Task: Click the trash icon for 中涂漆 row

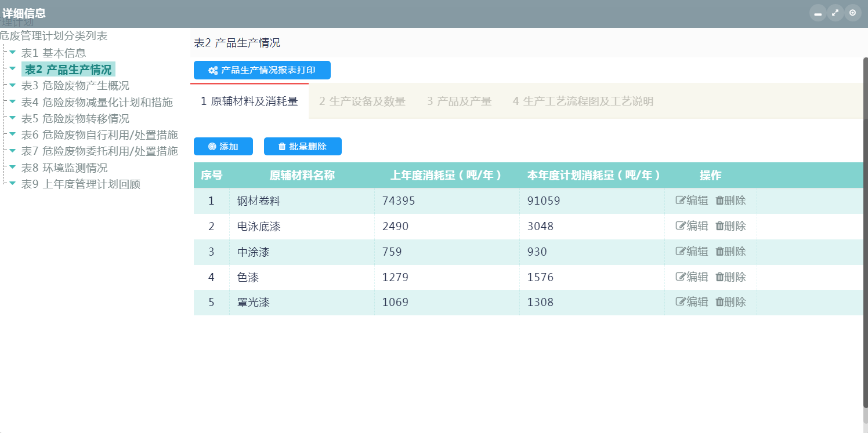Action: coord(719,252)
